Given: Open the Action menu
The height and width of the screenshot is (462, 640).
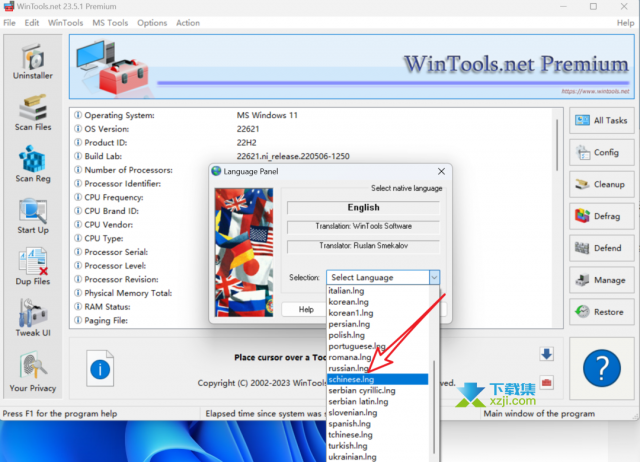Looking at the screenshot, I should coord(188,23).
